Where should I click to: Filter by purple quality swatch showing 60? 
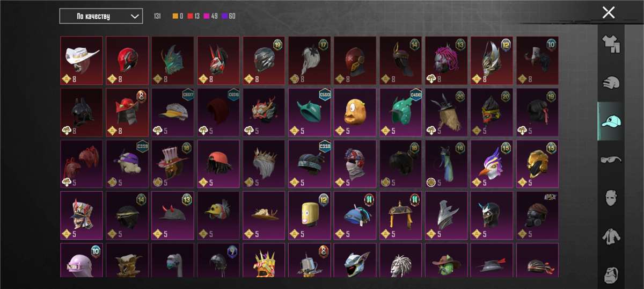[228, 16]
